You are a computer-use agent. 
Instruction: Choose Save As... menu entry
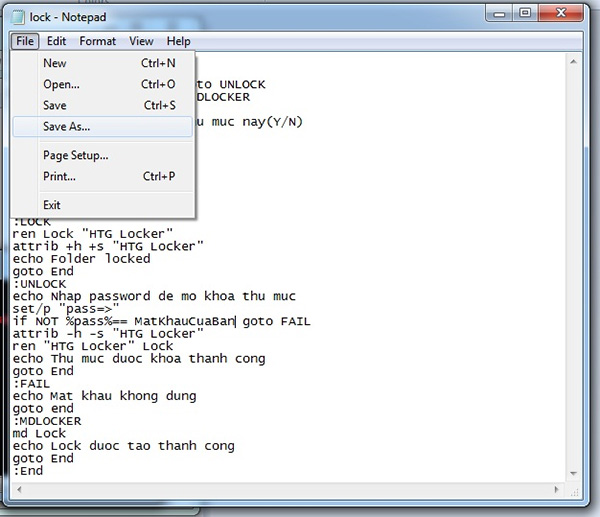click(x=66, y=127)
